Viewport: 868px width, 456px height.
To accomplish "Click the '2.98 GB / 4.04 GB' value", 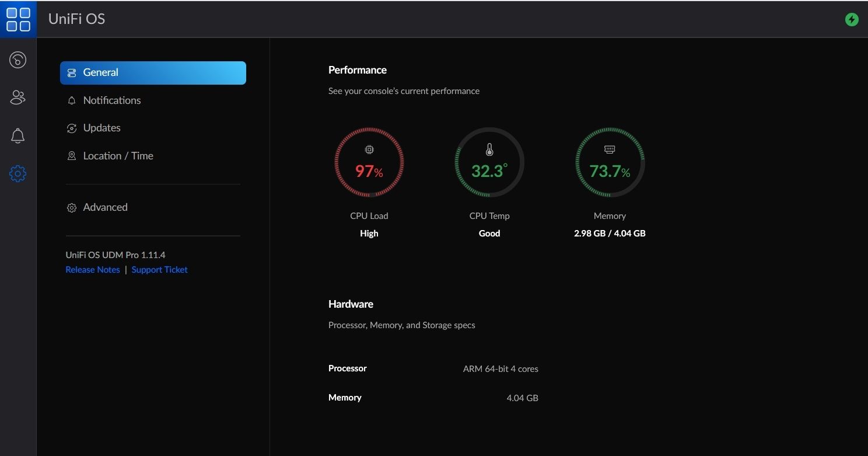I will click(x=610, y=234).
